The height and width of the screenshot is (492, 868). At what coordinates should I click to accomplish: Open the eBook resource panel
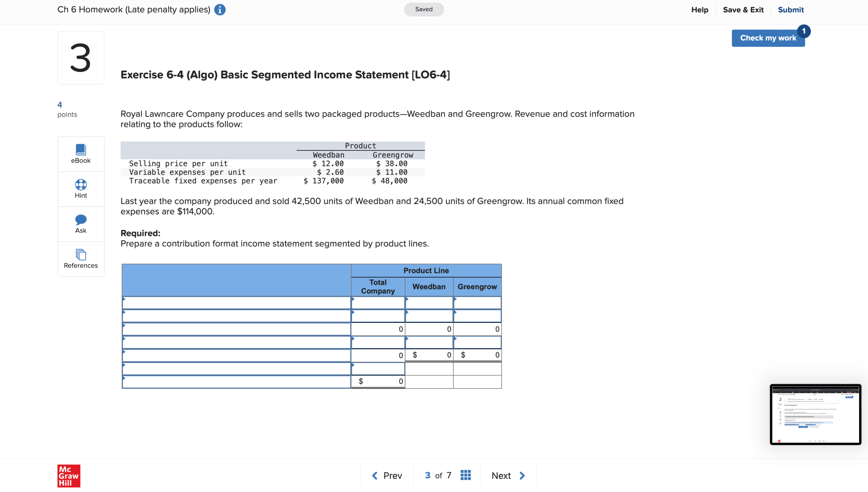pos(81,154)
